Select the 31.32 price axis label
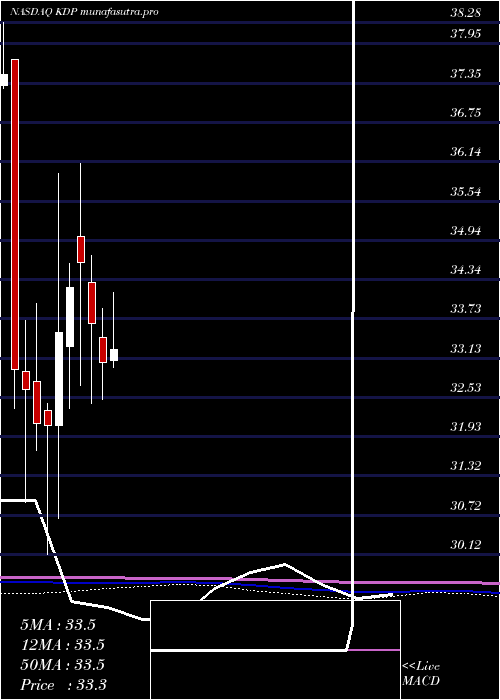The height and width of the screenshot is (700, 500). click(466, 466)
